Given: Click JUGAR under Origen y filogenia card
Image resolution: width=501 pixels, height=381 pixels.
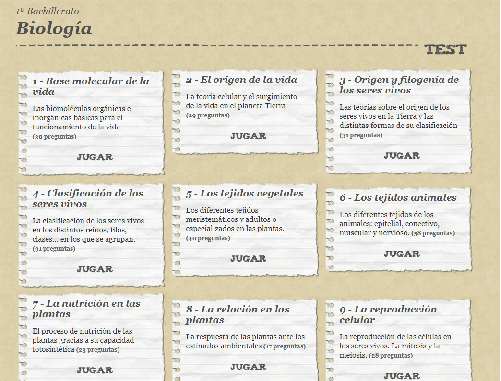Looking at the screenshot, I should tap(402, 156).
